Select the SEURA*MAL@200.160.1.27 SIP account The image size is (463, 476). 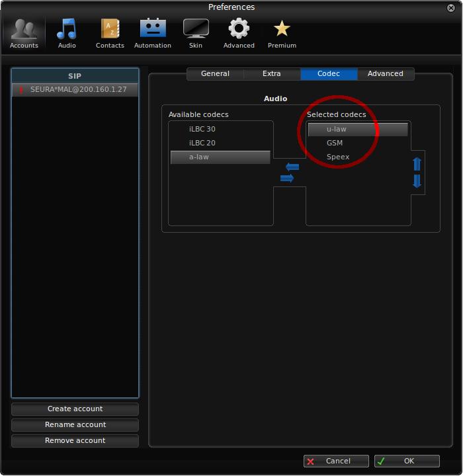(x=75, y=89)
